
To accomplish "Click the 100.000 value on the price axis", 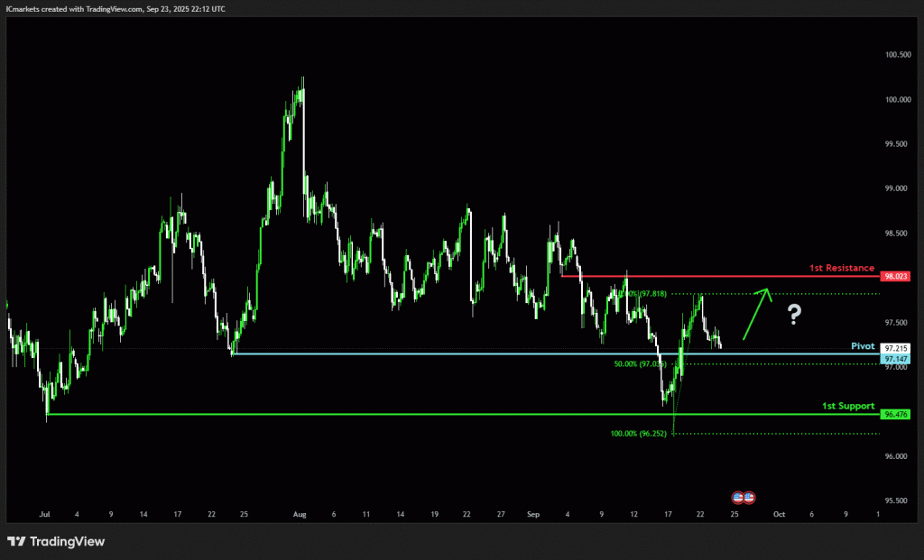I will tap(896, 99).
